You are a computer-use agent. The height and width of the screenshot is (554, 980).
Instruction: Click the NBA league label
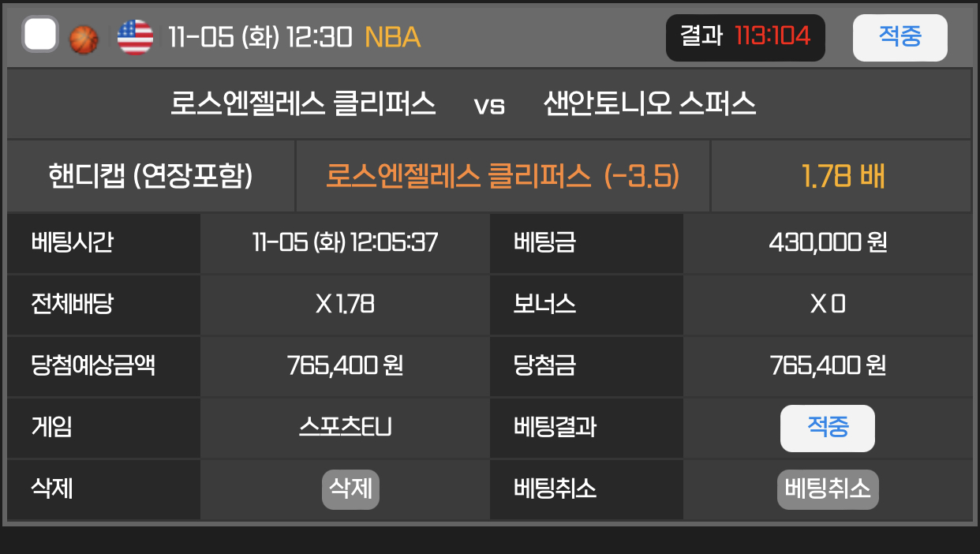tap(392, 37)
